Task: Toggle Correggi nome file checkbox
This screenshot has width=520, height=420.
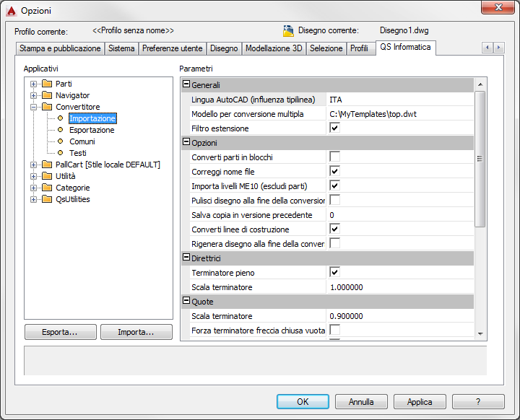Action: [334, 171]
